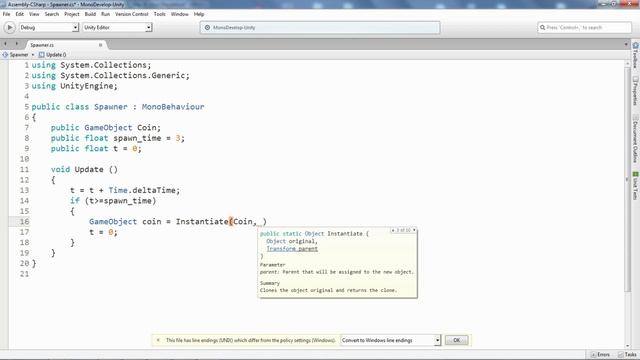Open the Build menu
The height and width of the screenshot is (360, 640).
pyautogui.click(x=90, y=14)
